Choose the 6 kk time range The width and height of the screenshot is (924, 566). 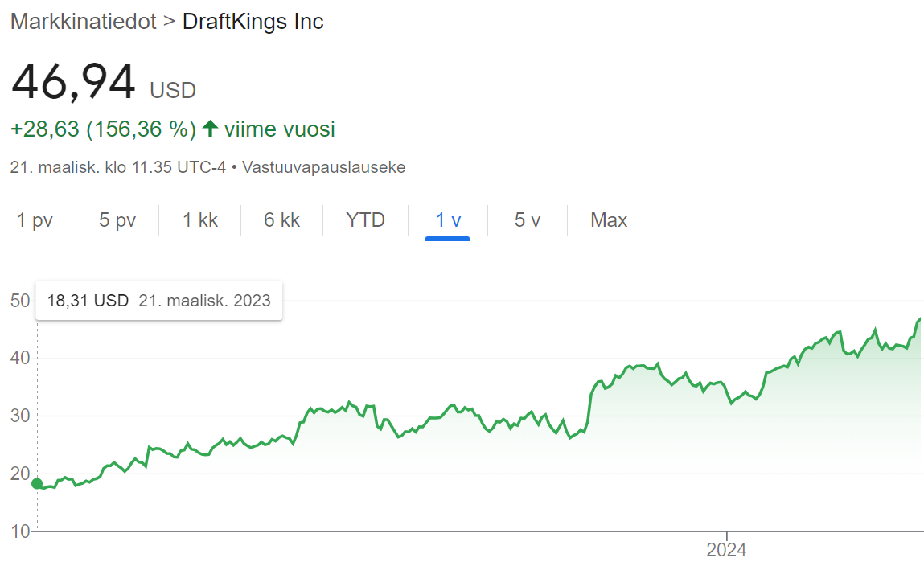click(x=281, y=219)
